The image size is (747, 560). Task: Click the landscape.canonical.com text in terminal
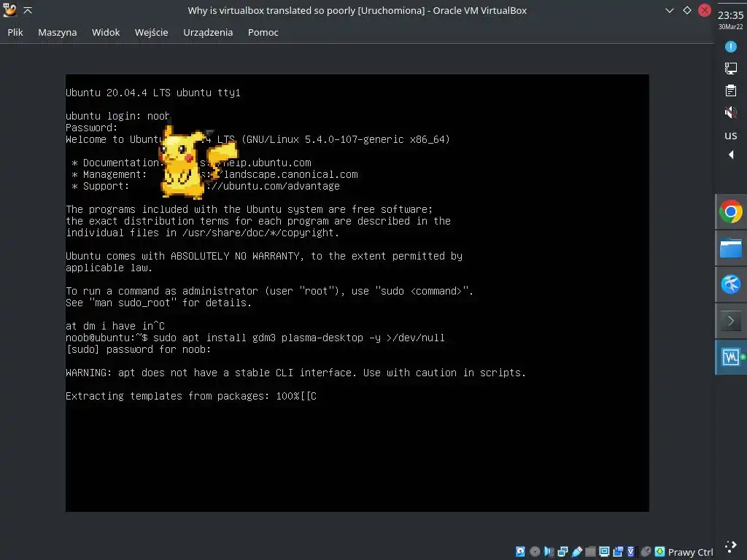[291, 175]
